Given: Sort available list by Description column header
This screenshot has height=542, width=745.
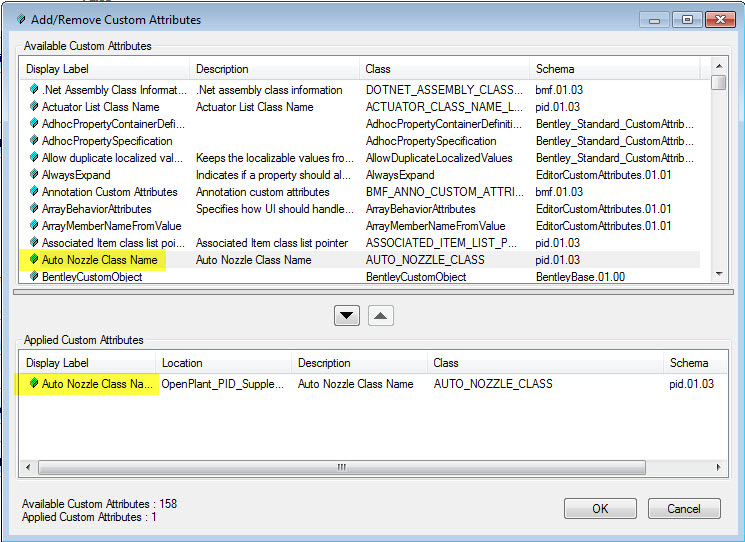Looking at the screenshot, I should pos(274,69).
